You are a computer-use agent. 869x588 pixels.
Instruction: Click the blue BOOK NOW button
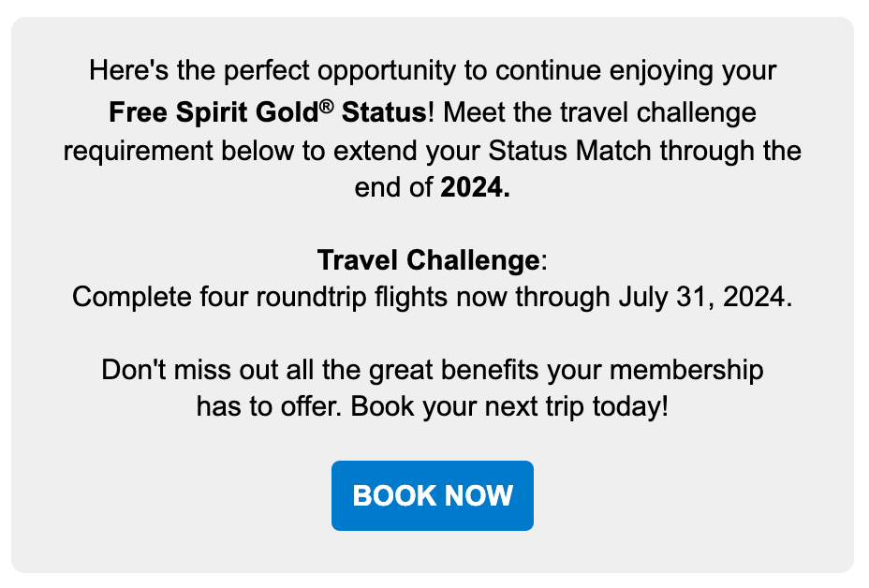[433, 495]
